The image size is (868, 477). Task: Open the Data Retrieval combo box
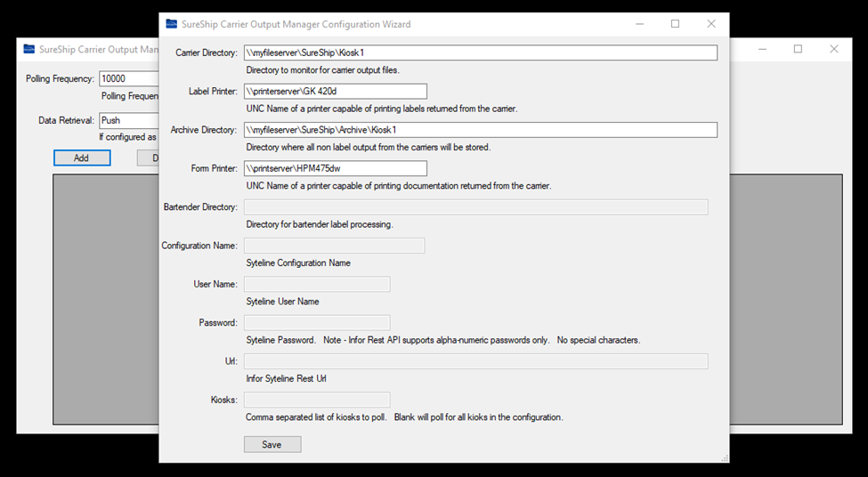point(129,120)
